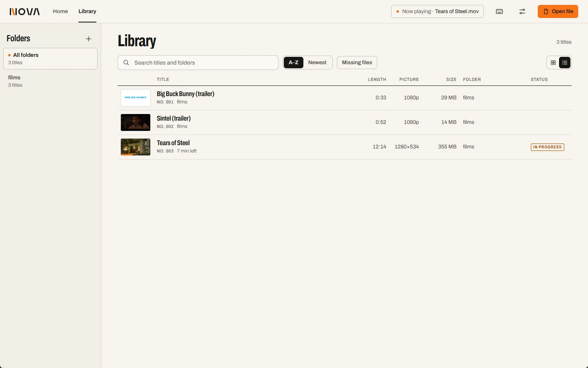Image resolution: width=588 pixels, height=368 pixels.
Task: Click the TITLE column header
Action: (163, 79)
